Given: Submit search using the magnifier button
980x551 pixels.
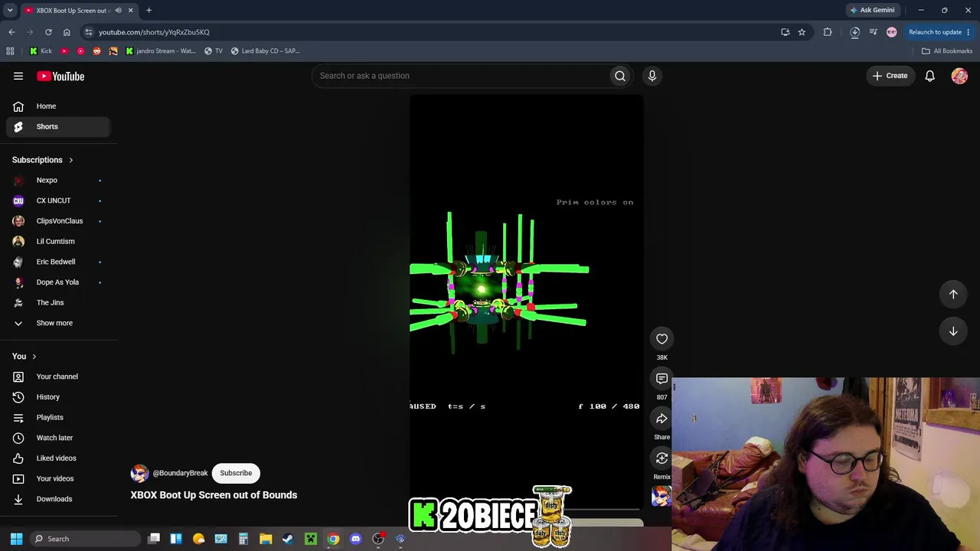Looking at the screenshot, I should (620, 76).
